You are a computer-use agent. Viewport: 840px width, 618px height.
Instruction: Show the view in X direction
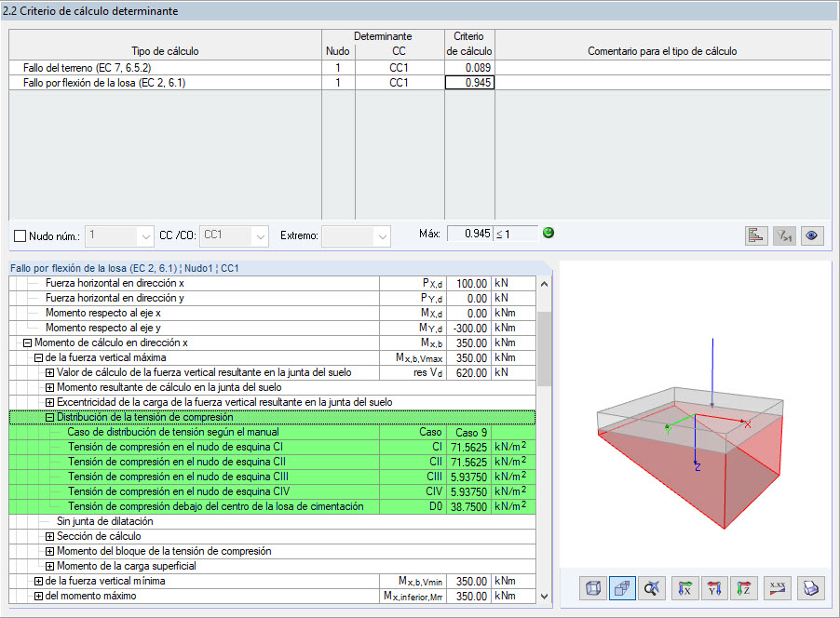click(x=684, y=588)
